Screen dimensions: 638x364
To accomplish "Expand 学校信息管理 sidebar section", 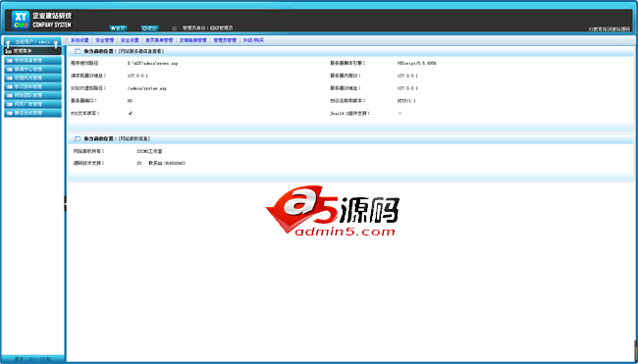I will tap(32, 60).
